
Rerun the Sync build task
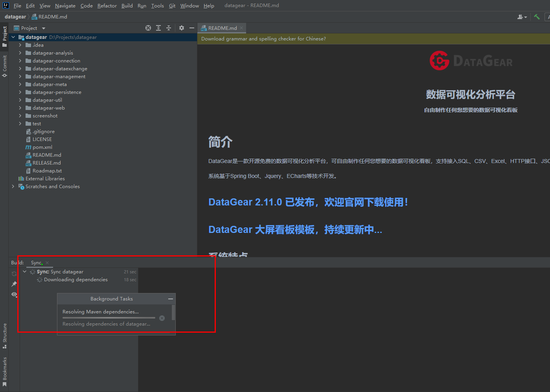pyautogui.click(x=13, y=273)
